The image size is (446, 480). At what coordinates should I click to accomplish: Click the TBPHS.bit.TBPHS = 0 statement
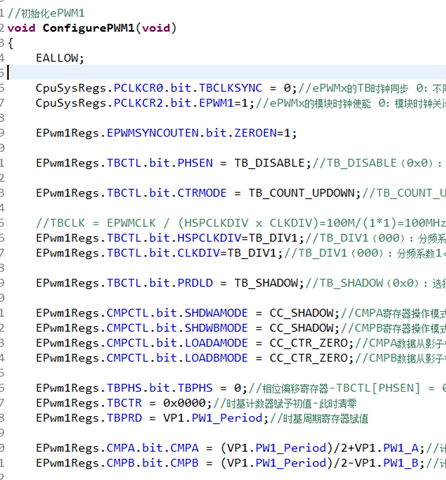(x=142, y=388)
